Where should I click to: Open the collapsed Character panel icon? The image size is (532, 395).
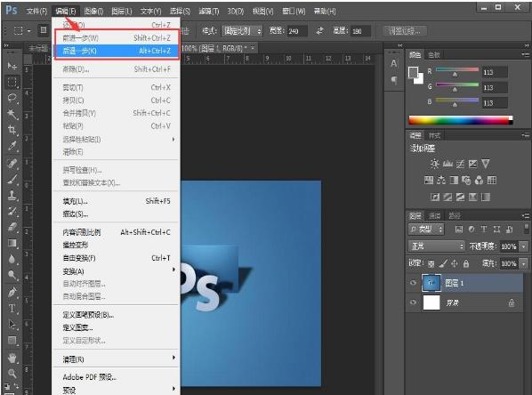pos(394,63)
